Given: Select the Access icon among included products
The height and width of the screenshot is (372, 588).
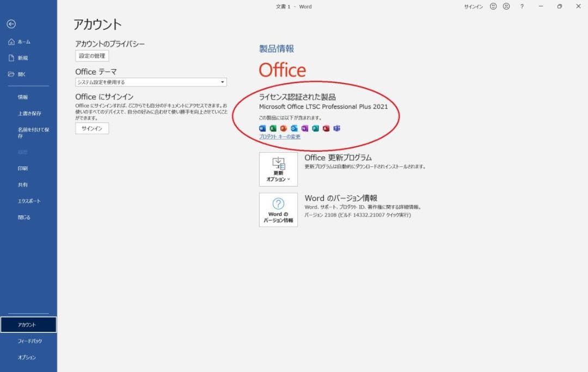Looking at the screenshot, I should point(327,128).
